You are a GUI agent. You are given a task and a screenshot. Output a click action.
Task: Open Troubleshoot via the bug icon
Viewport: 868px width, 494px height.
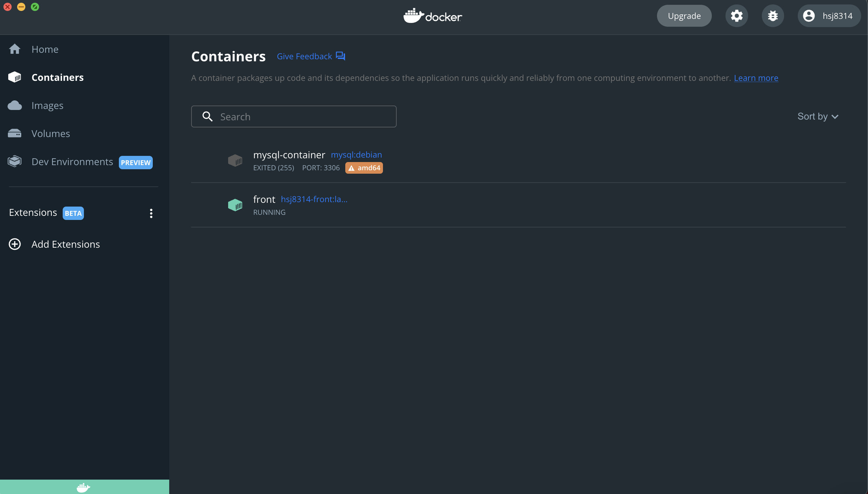tap(773, 16)
